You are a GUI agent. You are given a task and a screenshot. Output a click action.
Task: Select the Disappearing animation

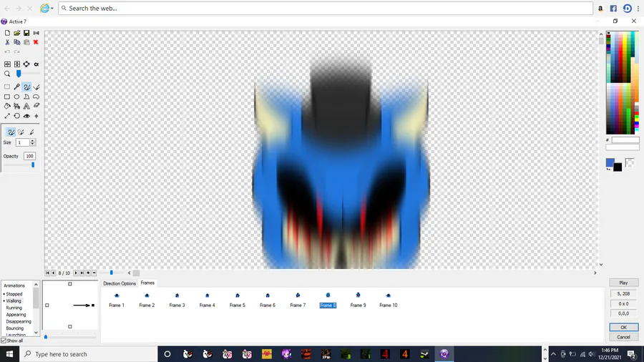tap(19, 321)
